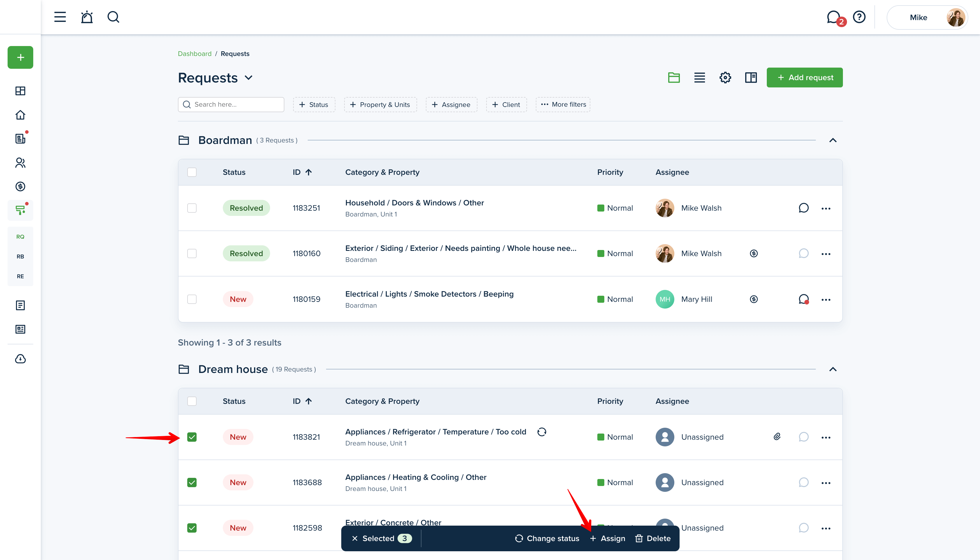This screenshot has width=980, height=560.
Task: Open the Status filter
Action: (314, 105)
